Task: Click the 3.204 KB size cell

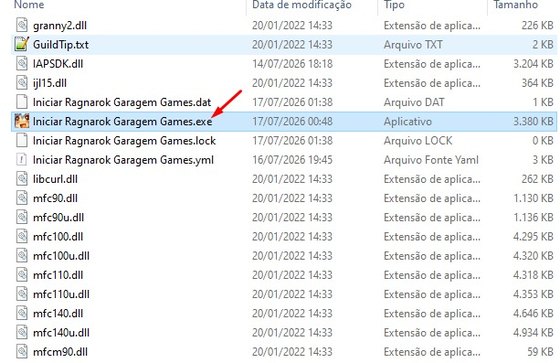Action: tap(533, 64)
